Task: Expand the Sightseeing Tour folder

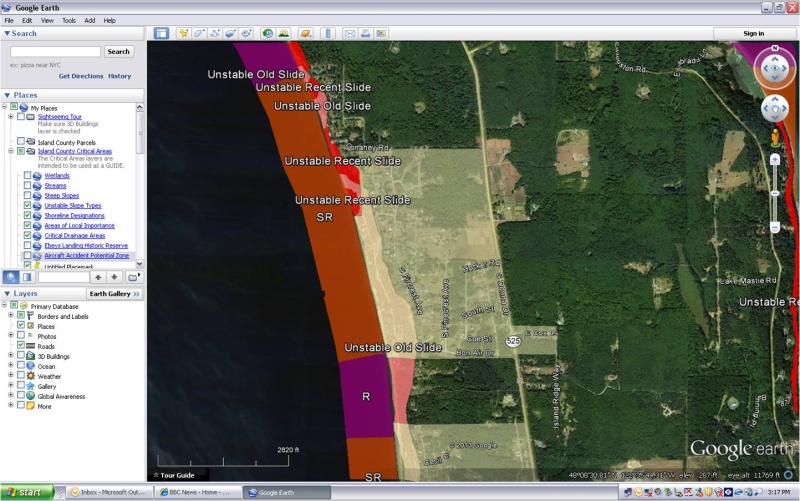Action: coord(11,116)
